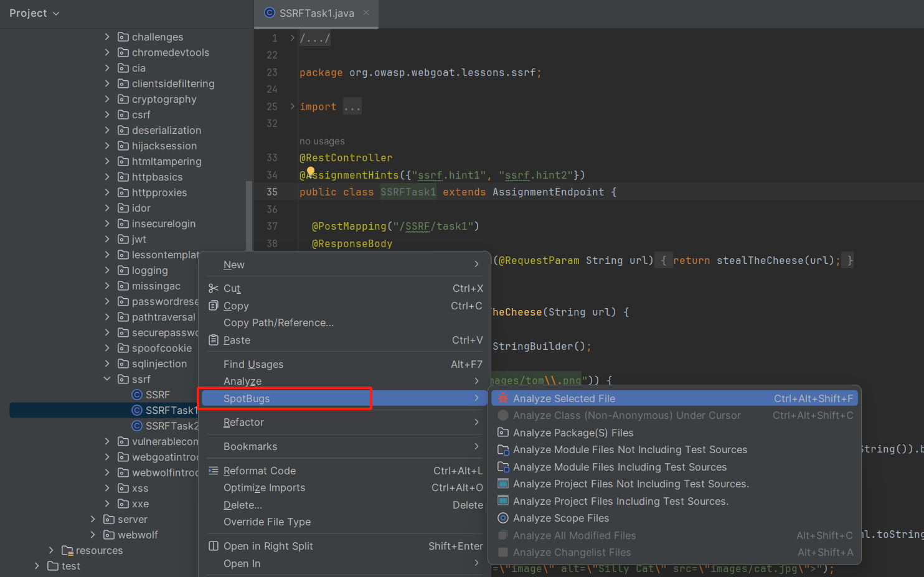
Task: Click the 'no usages' inlay hint
Action: [x=322, y=141]
